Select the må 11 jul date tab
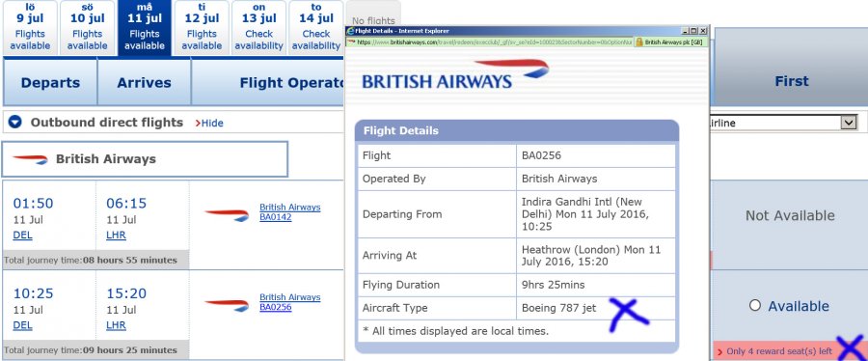Image resolution: width=868 pixels, height=361 pixels. coord(144,28)
